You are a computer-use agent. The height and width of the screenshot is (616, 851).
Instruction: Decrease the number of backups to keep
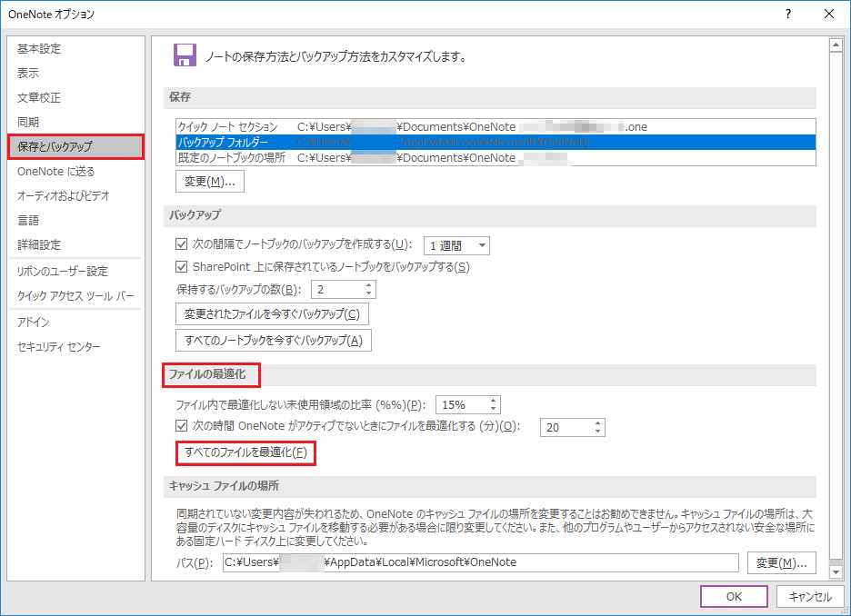tap(368, 293)
